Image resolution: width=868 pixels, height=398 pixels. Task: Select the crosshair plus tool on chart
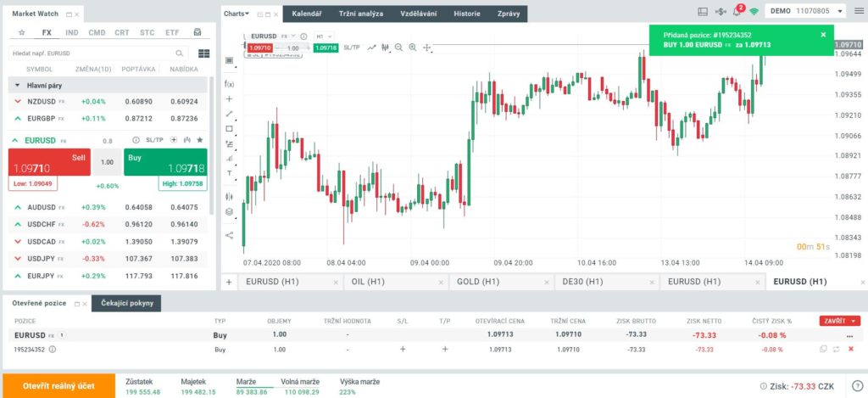(x=229, y=99)
